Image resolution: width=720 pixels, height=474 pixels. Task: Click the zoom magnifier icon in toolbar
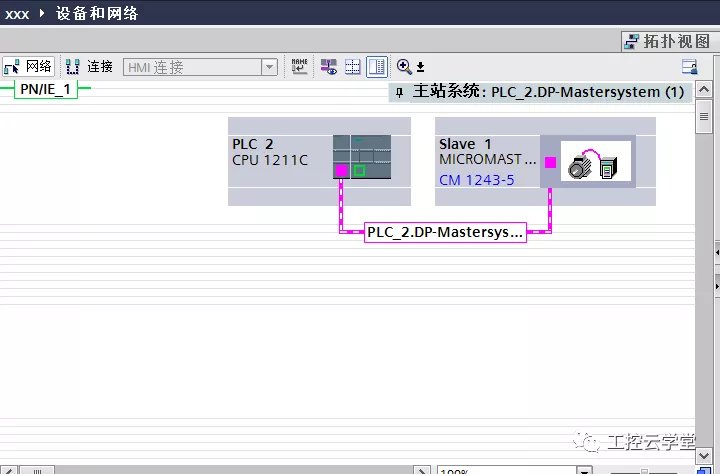(x=404, y=67)
